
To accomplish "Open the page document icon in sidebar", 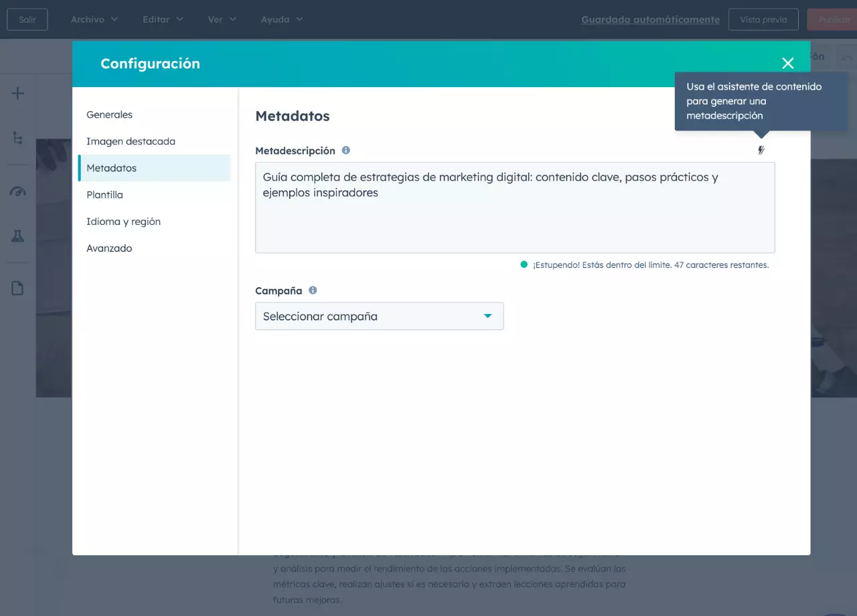I will click(x=18, y=288).
